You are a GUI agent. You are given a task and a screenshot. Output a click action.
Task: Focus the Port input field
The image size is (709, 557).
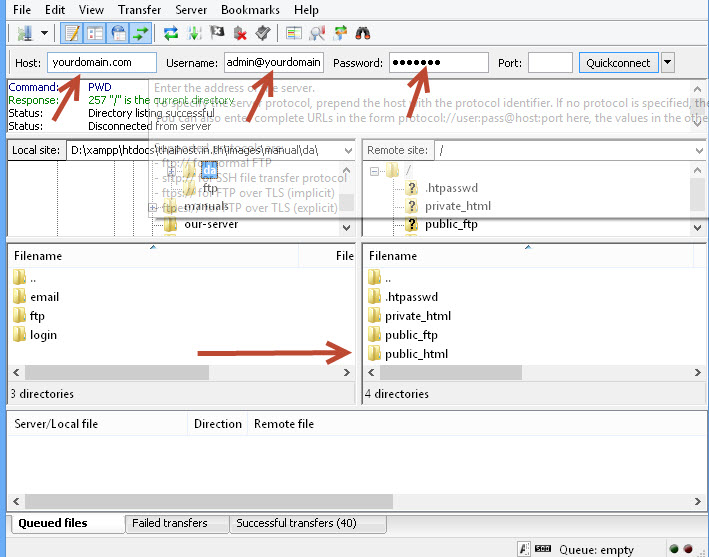tap(550, 62)
